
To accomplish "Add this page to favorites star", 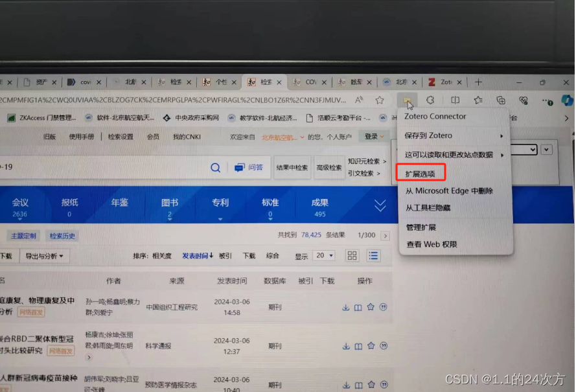I will [380, 100].
